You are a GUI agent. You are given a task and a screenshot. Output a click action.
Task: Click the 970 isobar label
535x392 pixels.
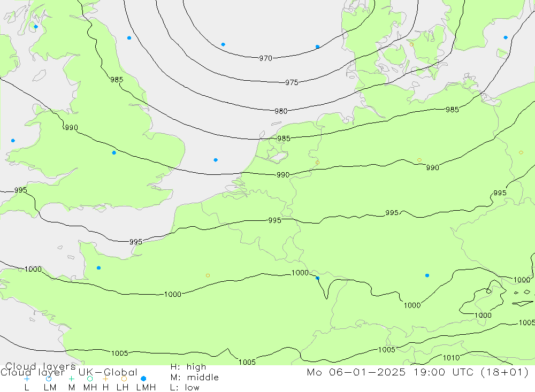(265, 58)
